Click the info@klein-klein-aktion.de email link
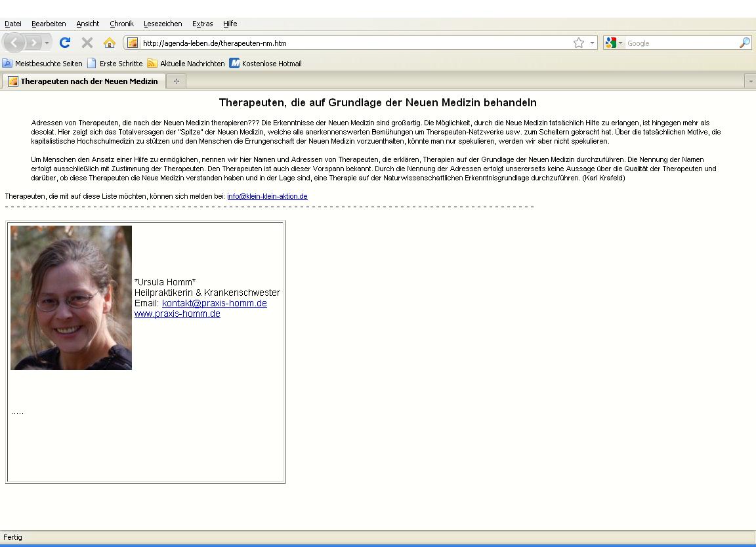The width and height of the screenshot is (756, 547). click(267, 196)
